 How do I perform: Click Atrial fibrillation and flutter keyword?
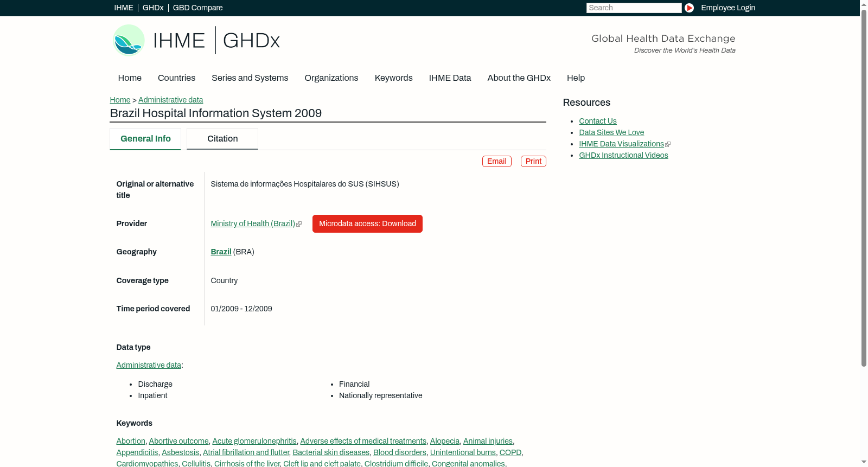pos(246,452)
